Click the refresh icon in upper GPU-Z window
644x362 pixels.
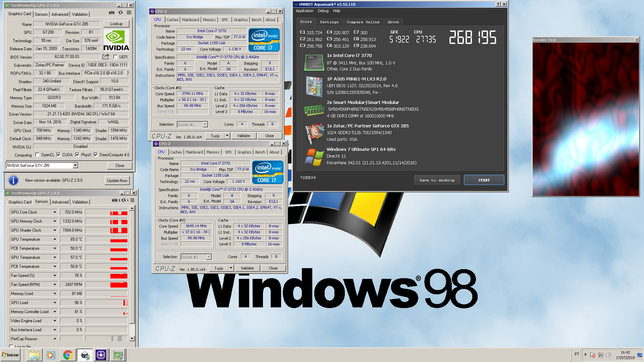[x=120, y=13]
